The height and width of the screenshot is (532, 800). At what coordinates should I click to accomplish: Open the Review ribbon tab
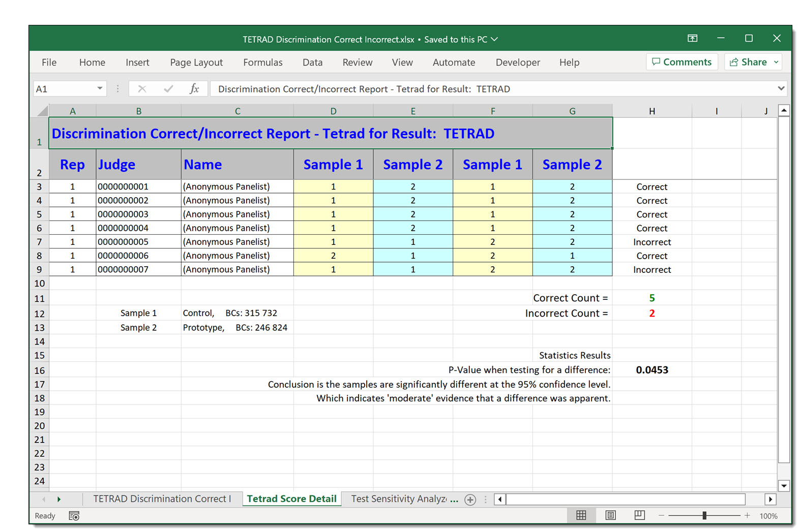coord(357,62)
